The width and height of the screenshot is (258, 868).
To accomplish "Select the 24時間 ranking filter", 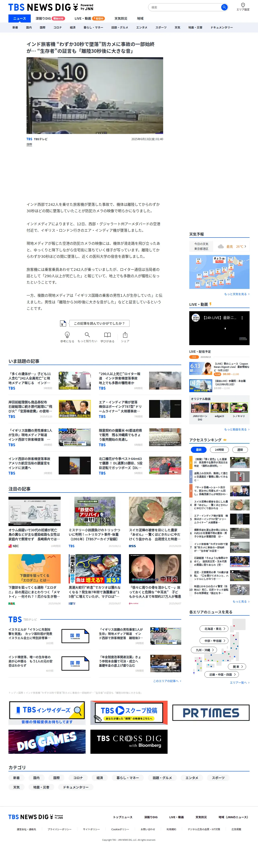I will 219,450.
